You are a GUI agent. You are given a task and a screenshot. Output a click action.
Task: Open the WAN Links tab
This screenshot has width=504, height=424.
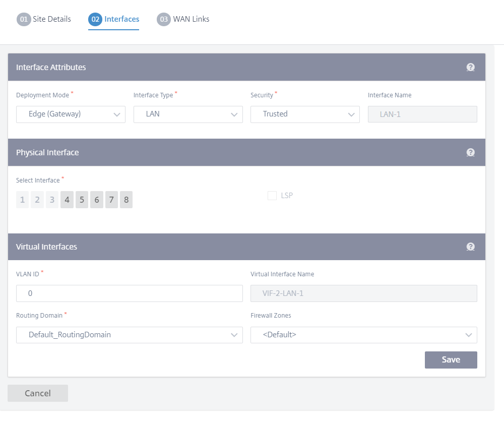(183, 19)
